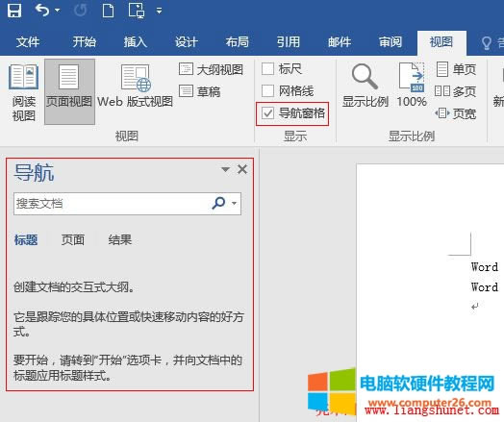This screenshot has height=422, width=504.
Task: Switch to the 布局 tab
Action: (238, 42)
